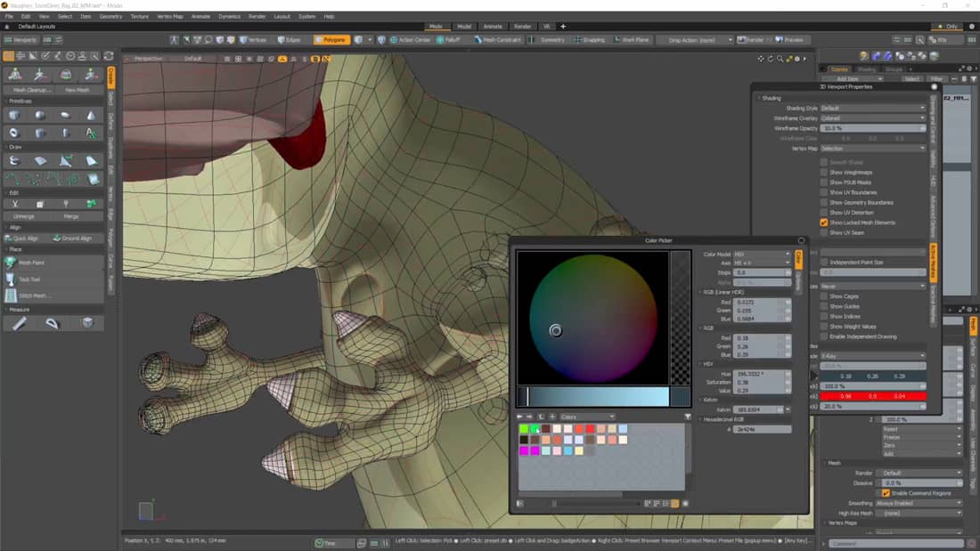Uncheck Show Locked Mesh Elements
This screenshot has height=551, width=980.
824,223
